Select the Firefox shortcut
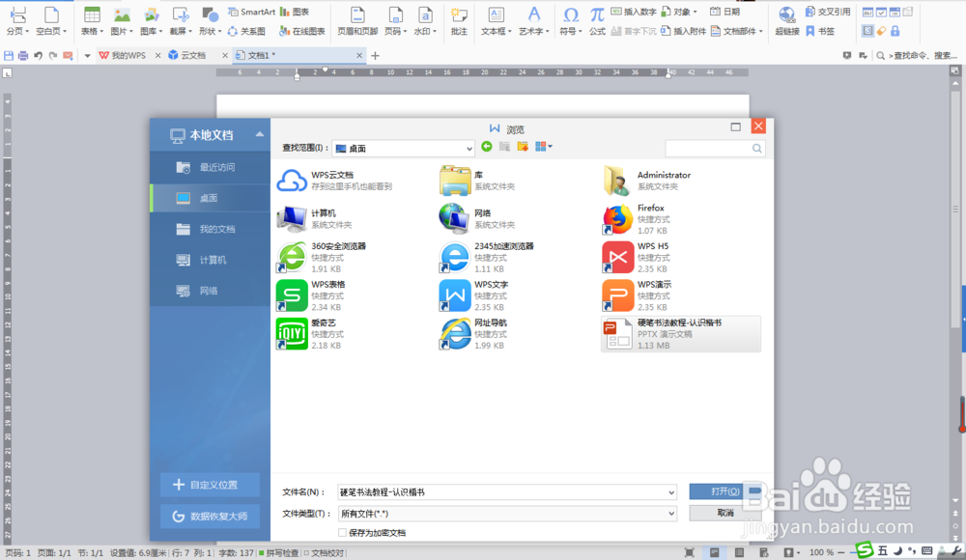Image resolution: width=966 pixels, height=560 pixels. point(636,219)
